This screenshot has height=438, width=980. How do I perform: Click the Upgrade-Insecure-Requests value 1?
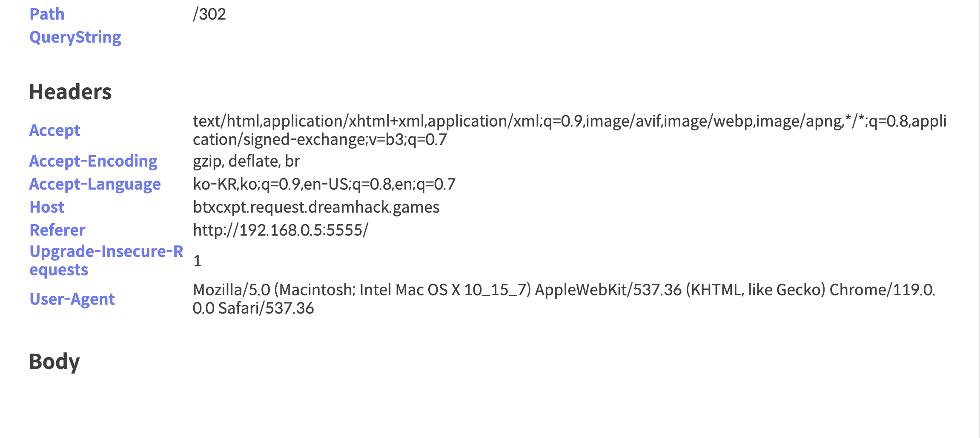pyautogui.click(x=197, y=261)
